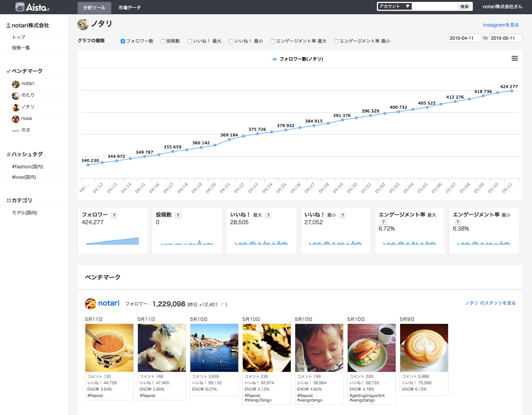Open the river scenery post thumbnail
The height and width of the screenshot is (415, 532).
(214, 348)
